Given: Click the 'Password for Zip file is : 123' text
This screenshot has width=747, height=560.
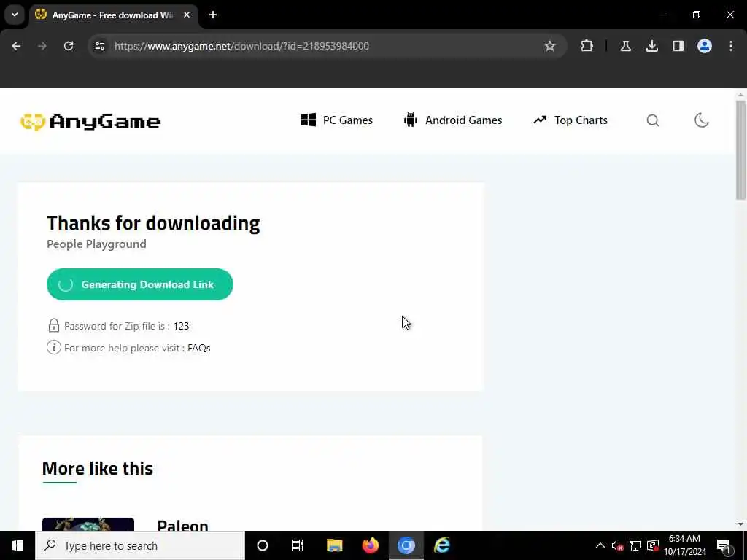Looking at the screenshot, I should pyautogui.click(x=127, y=326).
